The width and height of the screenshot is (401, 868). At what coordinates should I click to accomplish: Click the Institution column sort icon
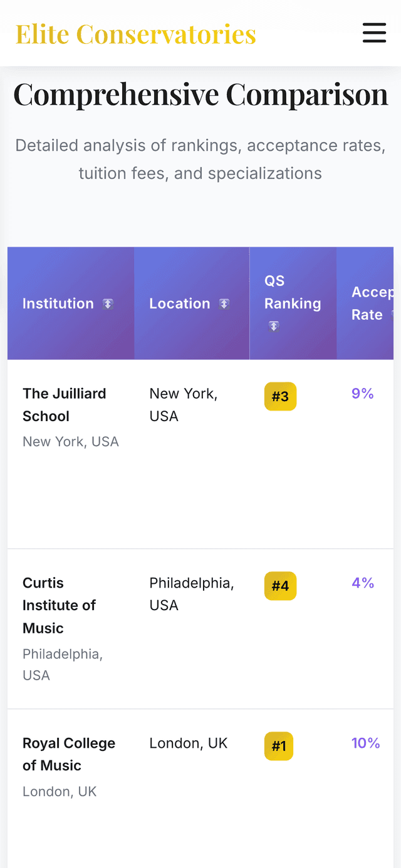point(108,304)
